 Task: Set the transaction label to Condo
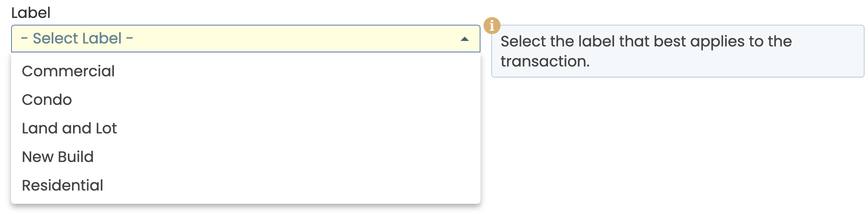click(47, 100)
